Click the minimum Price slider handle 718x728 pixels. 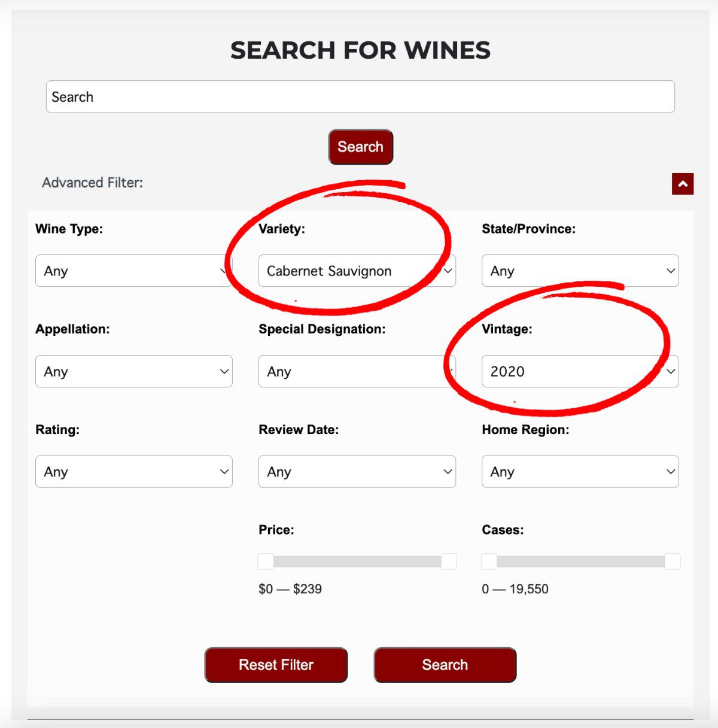264,562
